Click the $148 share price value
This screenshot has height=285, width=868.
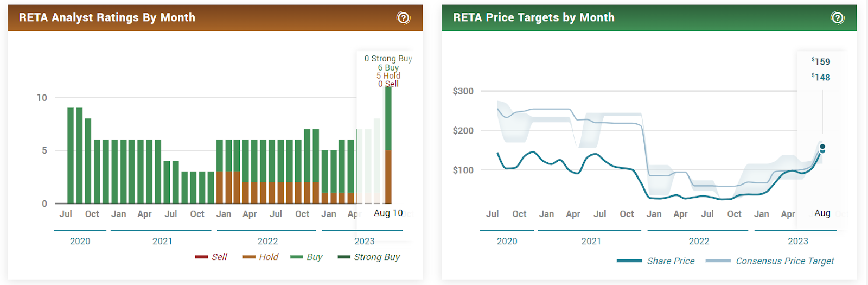click(821, 77)
